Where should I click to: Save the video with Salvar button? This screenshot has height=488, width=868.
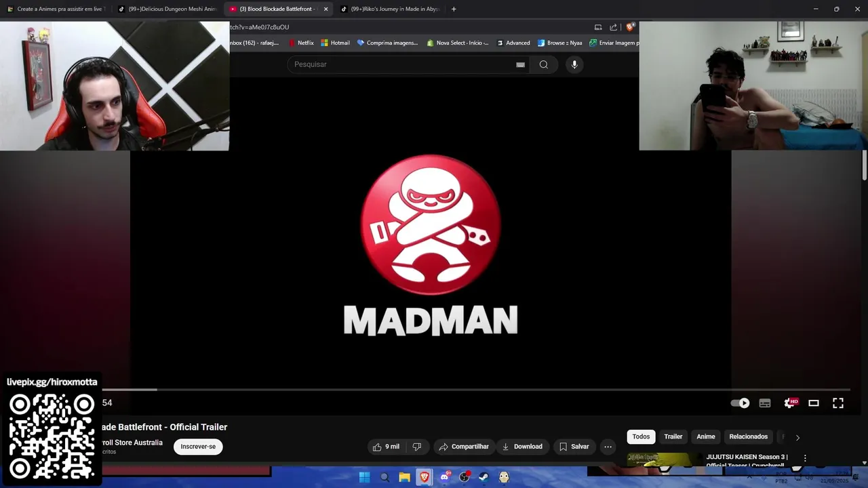click(x=574, y=447)
